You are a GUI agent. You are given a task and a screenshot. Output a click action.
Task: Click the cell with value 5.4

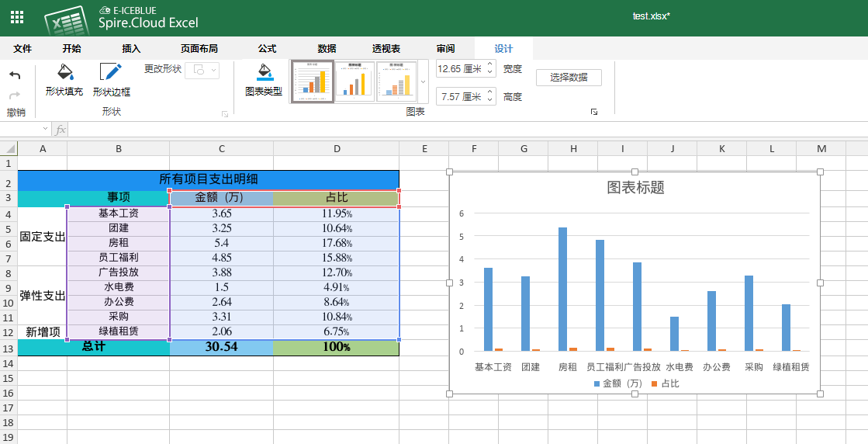[221, 243]
